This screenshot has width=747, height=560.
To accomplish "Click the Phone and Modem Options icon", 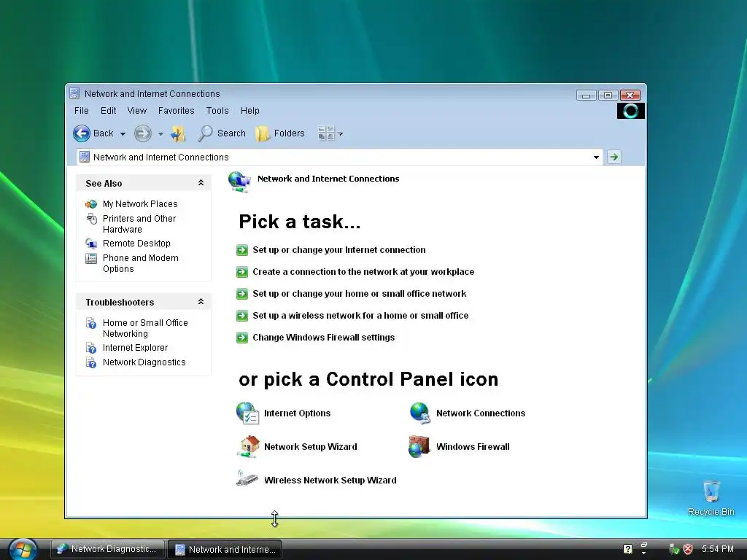I will point(91,259).
